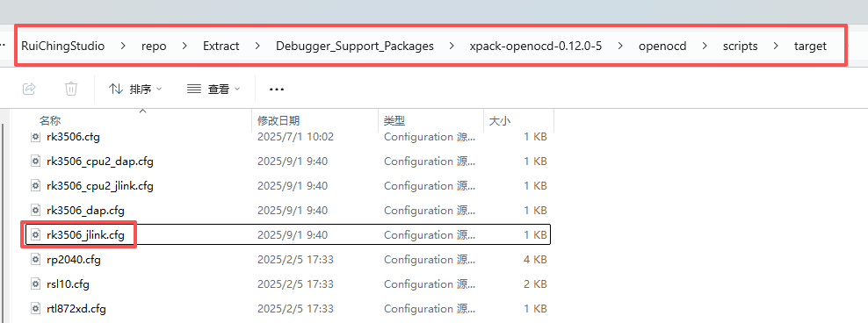The height and width of the screenshot is (323, 868).
Task: Sort by 类型 column header
Action: click(394, 120)
